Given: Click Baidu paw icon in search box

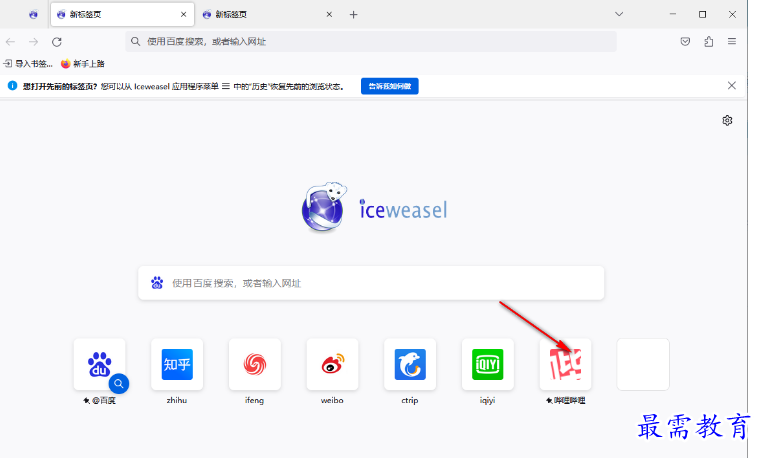Looking at the screenshot, I should point(157,283).
